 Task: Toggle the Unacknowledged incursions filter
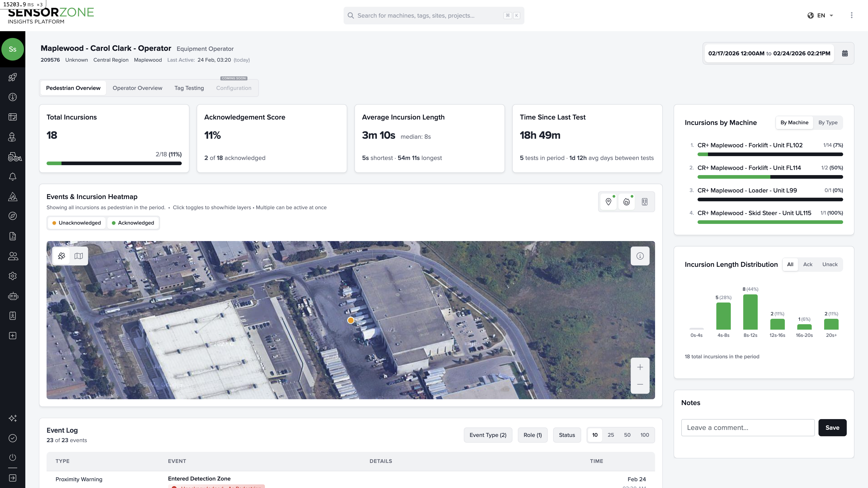click(x=76, y=223)
